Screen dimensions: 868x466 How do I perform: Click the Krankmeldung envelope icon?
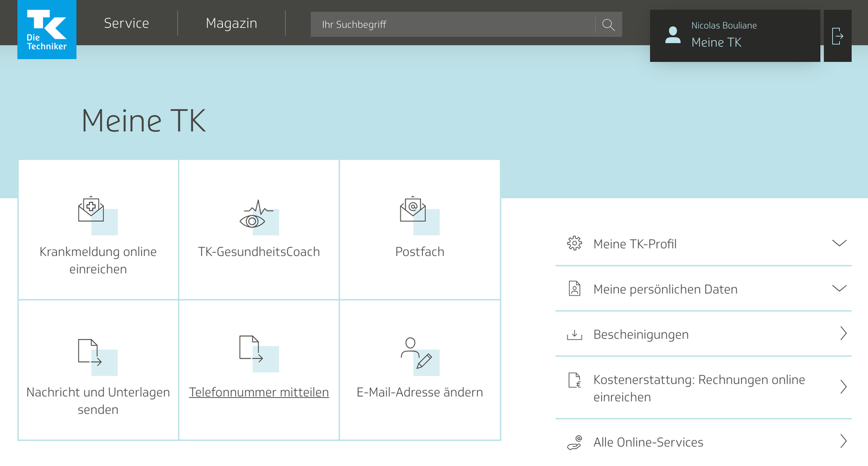91,209
